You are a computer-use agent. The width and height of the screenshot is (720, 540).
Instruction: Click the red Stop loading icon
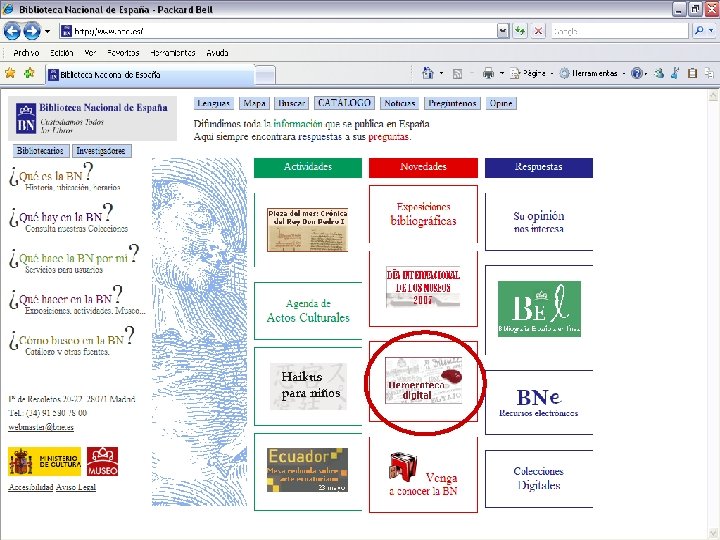[x=538, y=31]
